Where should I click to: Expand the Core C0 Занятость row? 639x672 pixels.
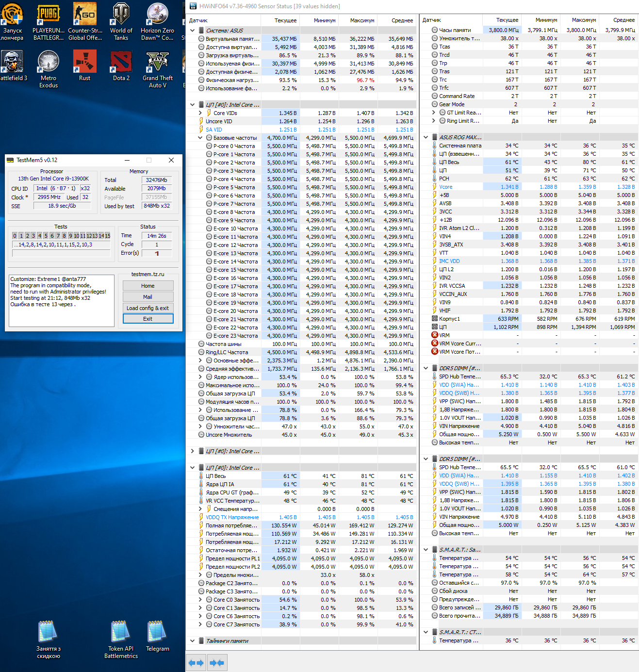click(200, 600)
